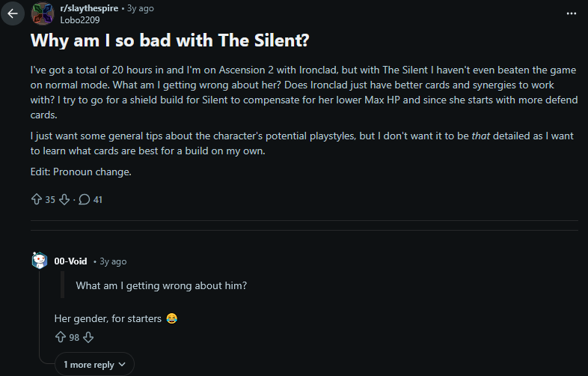Open 00-Void's username link

pos(70,261)
